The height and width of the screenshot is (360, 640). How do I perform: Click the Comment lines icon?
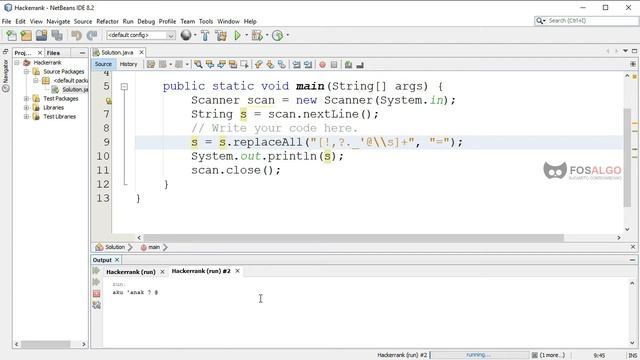click(x=348, y=64)
